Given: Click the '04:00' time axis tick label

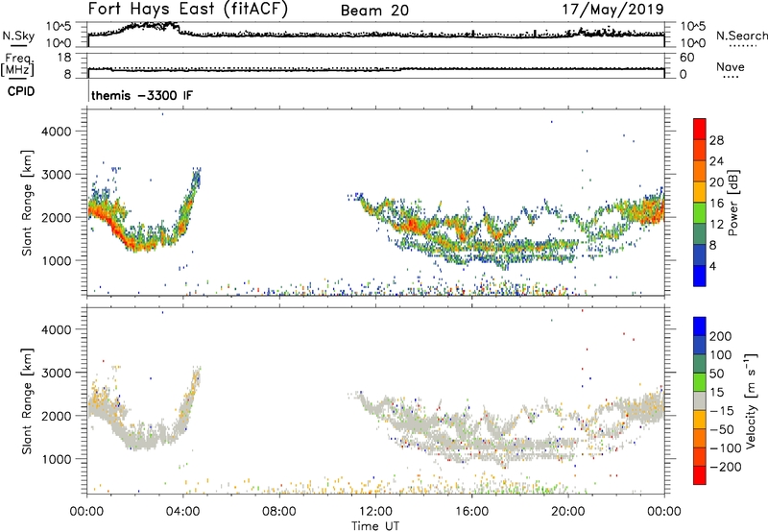Looking at the screenshot, I should point(183,512).
